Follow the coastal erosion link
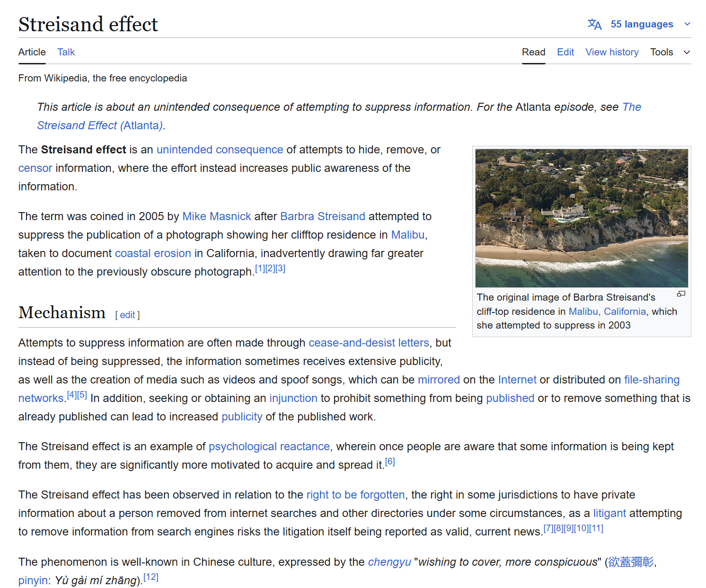Image resolution: width=706 pixels, height=588 pixels. click(153, 253)
